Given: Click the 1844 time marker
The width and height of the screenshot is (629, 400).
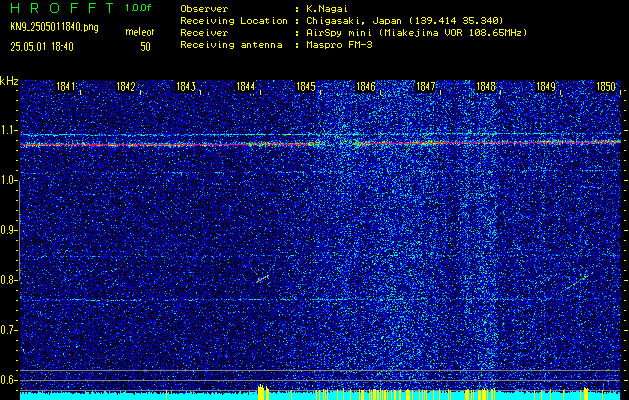Looking at the screenshot, I should pos(246,87).
